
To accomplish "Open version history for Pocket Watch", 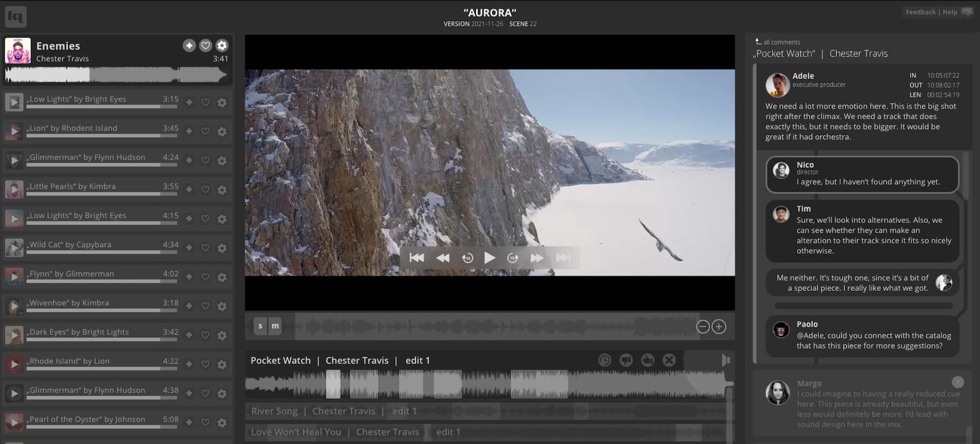I will tap(604, 360).
